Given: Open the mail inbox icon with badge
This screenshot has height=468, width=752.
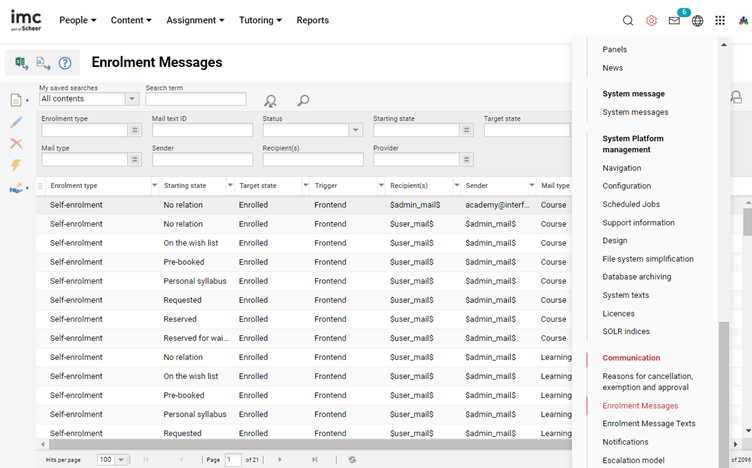Looking at the screenshot, I should tap(674, 20).
